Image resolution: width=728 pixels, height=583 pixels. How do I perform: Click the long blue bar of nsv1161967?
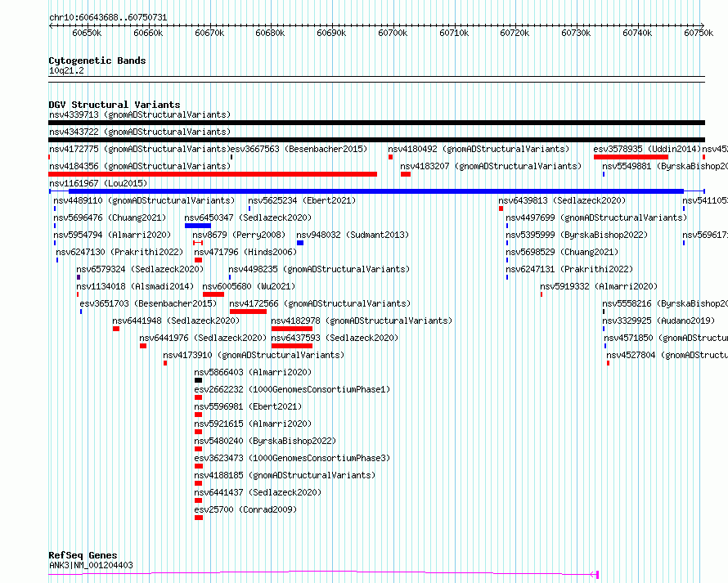[x=376, y=191]
